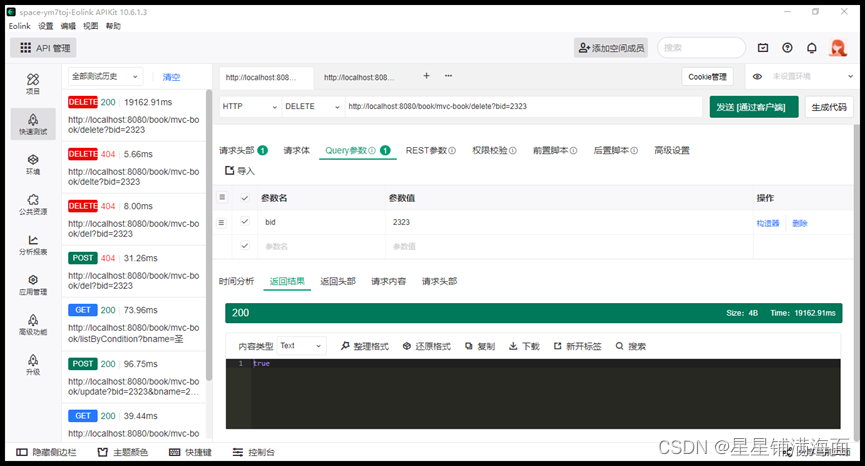Switch to the 后置脚本 tab
Viewport: 865px width, 466px height.
point(616,151)
